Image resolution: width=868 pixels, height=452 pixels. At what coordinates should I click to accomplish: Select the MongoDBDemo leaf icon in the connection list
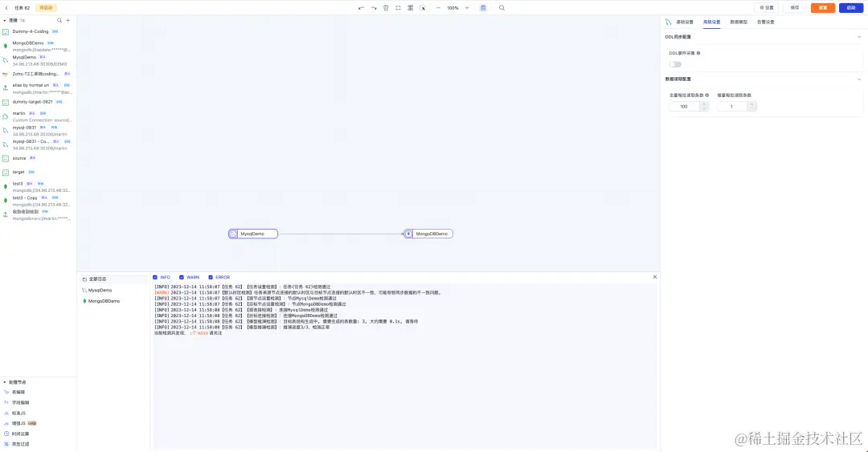(x=6, y=47)
